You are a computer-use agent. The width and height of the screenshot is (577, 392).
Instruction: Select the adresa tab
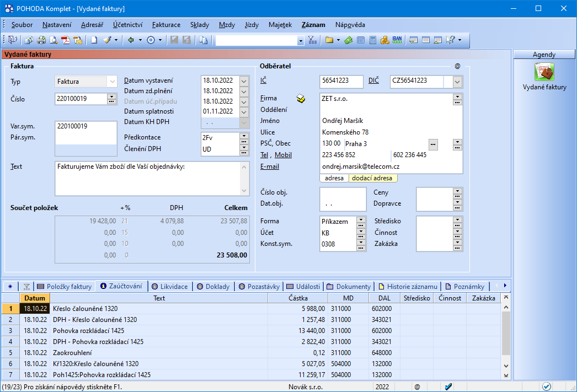[334, 178]
